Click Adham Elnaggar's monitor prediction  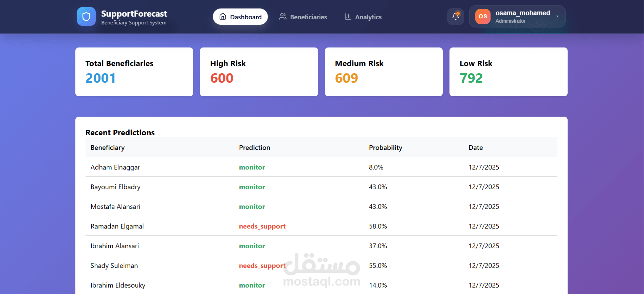pyautogui.click(x=252, y=167)
